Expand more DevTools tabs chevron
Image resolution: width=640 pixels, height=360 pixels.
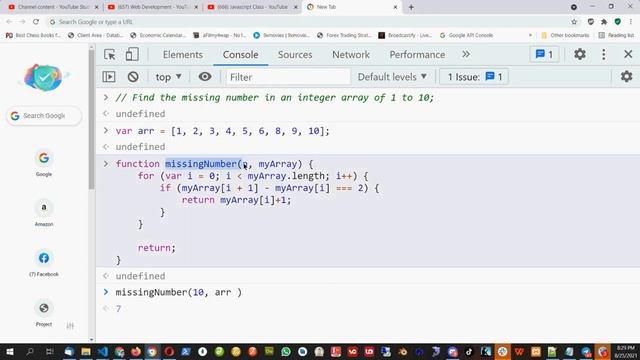pyautogui.click(x=466, y=54)
